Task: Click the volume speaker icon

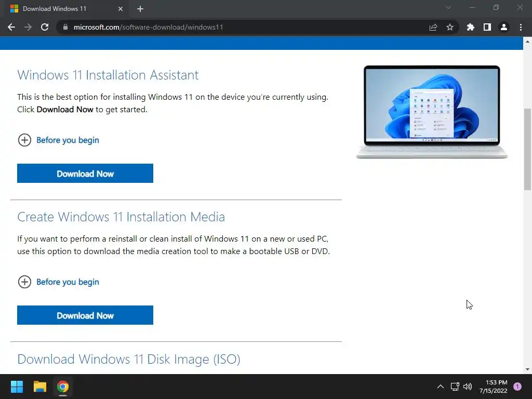Action: (468, 387)
